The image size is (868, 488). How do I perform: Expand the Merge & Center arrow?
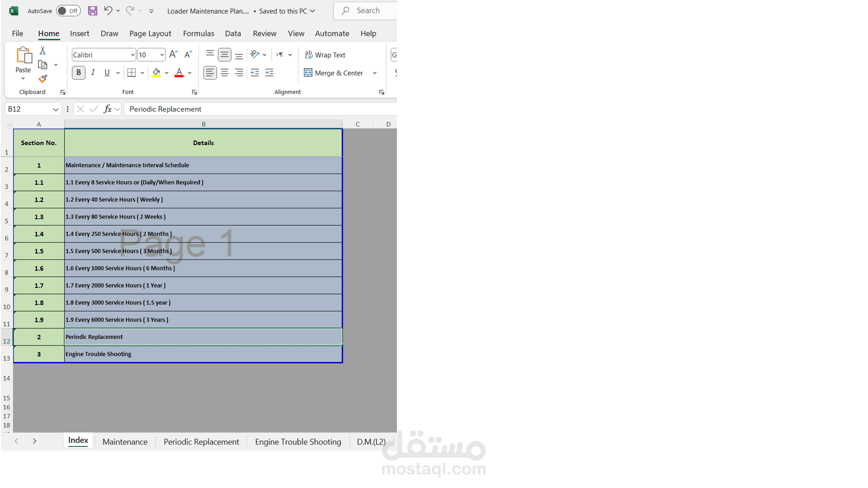375,73
